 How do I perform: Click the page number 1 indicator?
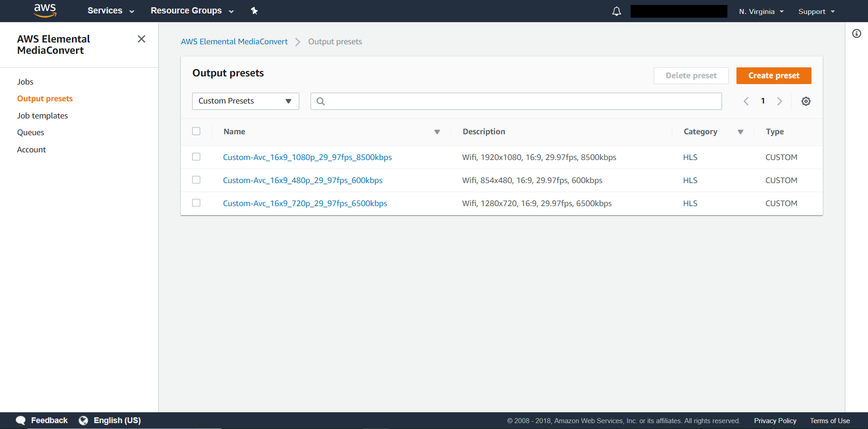[x=763, y=101]
